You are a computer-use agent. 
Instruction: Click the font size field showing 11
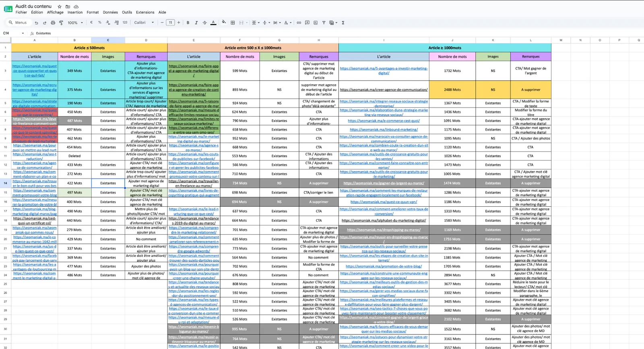(171, 23)
